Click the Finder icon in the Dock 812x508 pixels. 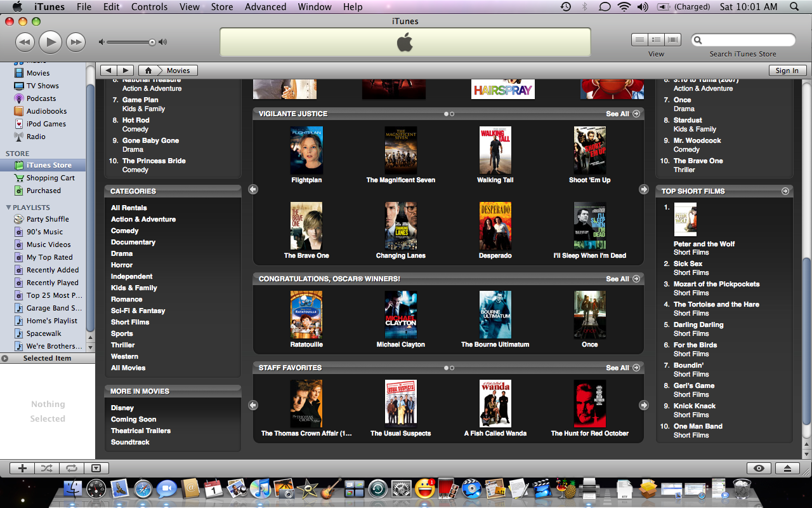tap(74, 489)
